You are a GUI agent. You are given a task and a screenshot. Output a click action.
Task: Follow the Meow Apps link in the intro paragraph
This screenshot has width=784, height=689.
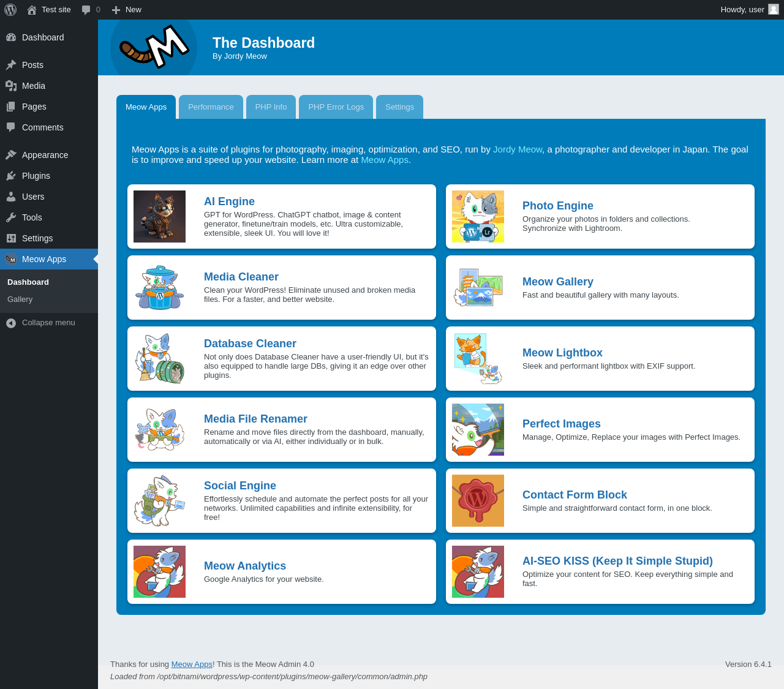coord(385,160)
